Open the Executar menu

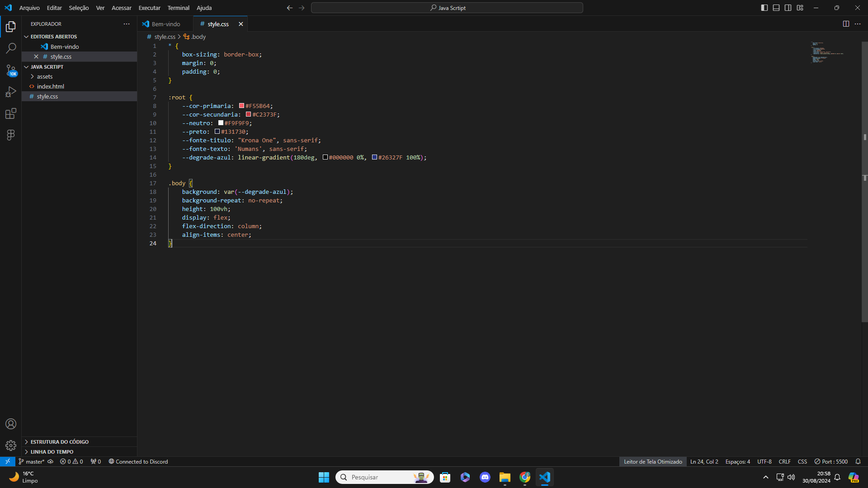(x=149, y=8)
